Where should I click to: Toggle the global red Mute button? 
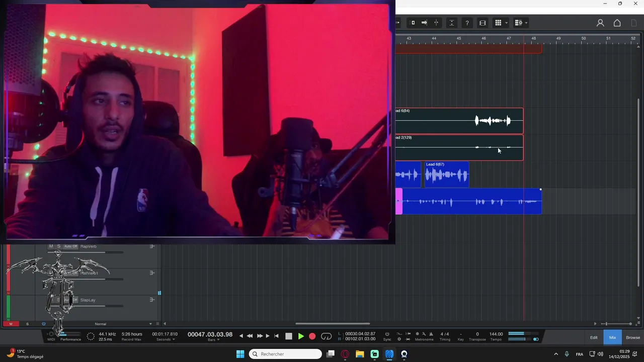11,324
